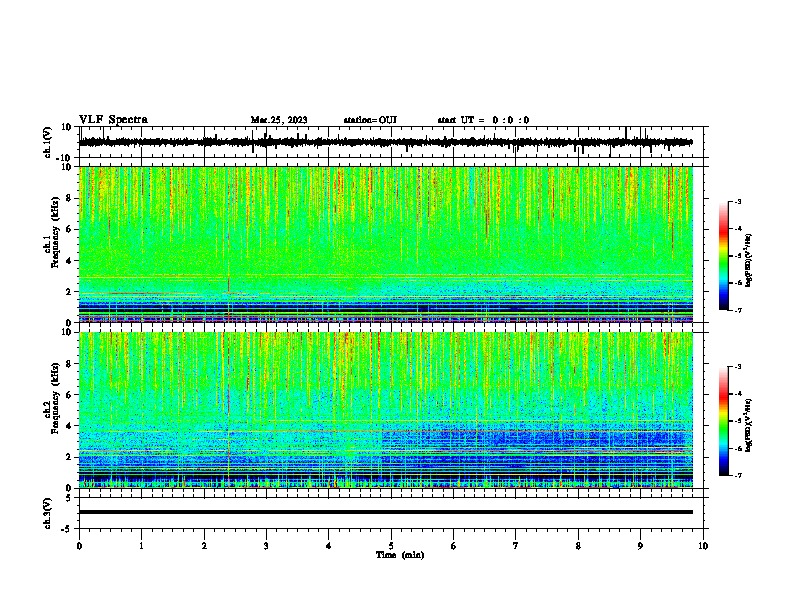The height and width of the screenshot is (612, 792).
Task: Click the "-10" tick on ch.1(V) axis
Action: pos(65,158)
